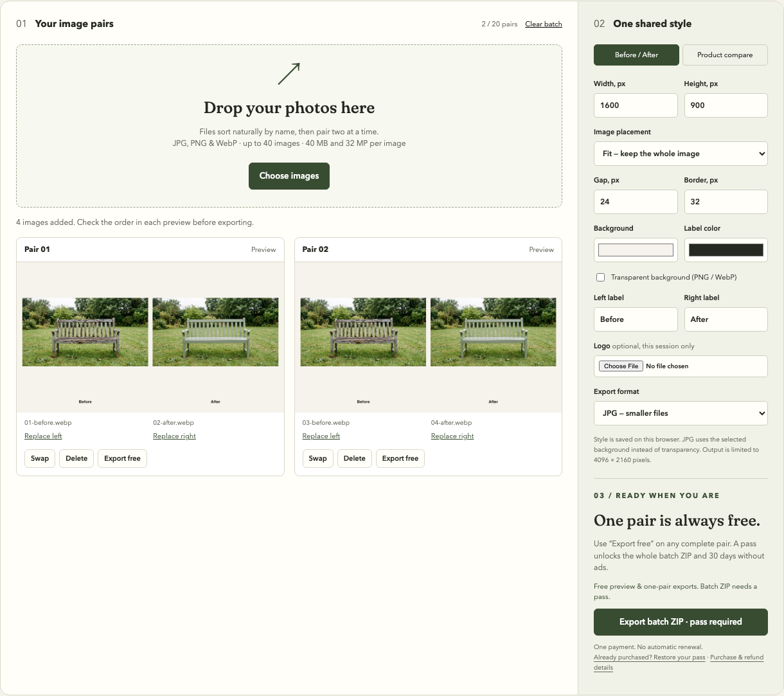
Task: Switch to the Before / After tab
Action: (x=636, y=55)
